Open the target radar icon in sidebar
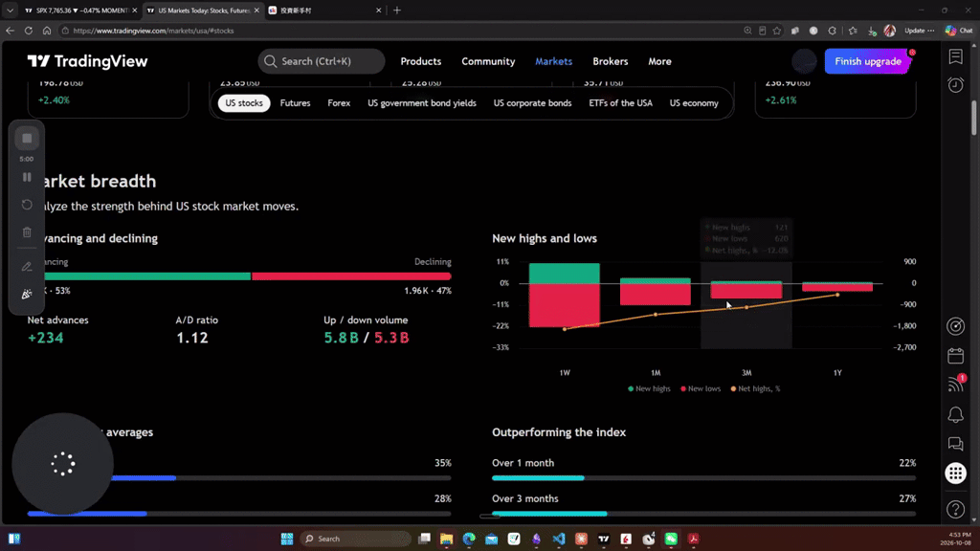This screenshot has height=551, width=980. click(x=955, y=325)
